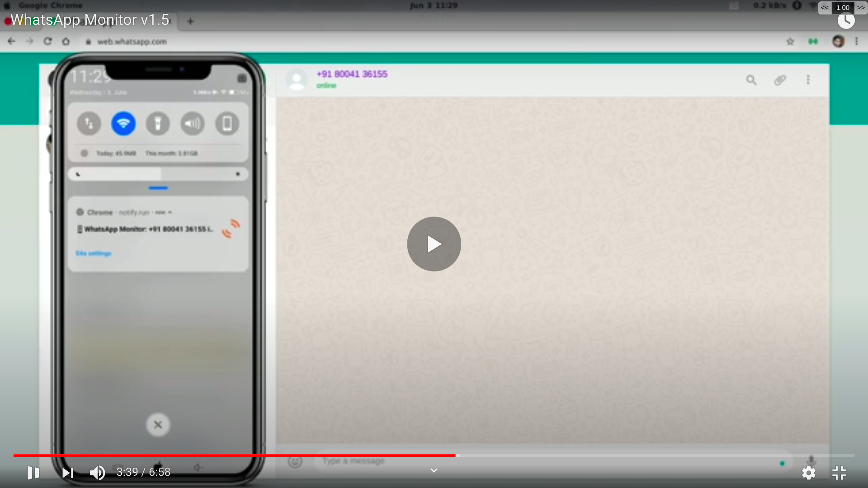Dismiss notifications with X button
This screenshot has width=868, height=488.
158,425
